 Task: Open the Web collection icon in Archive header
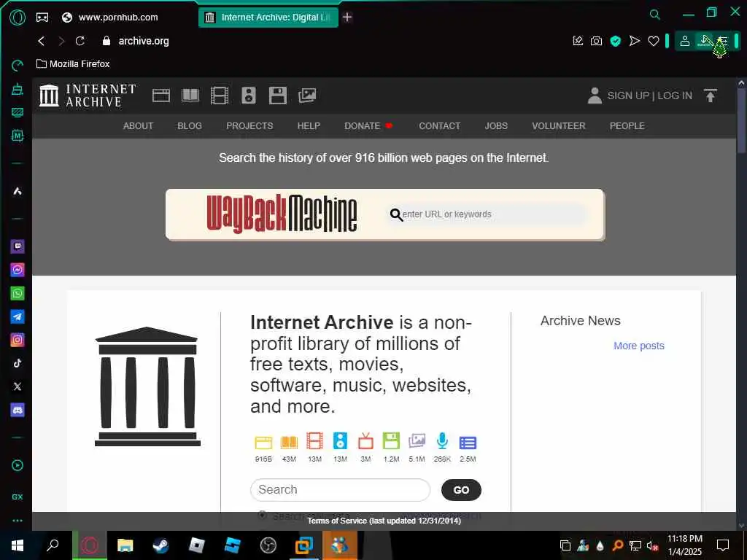[161, 96]
